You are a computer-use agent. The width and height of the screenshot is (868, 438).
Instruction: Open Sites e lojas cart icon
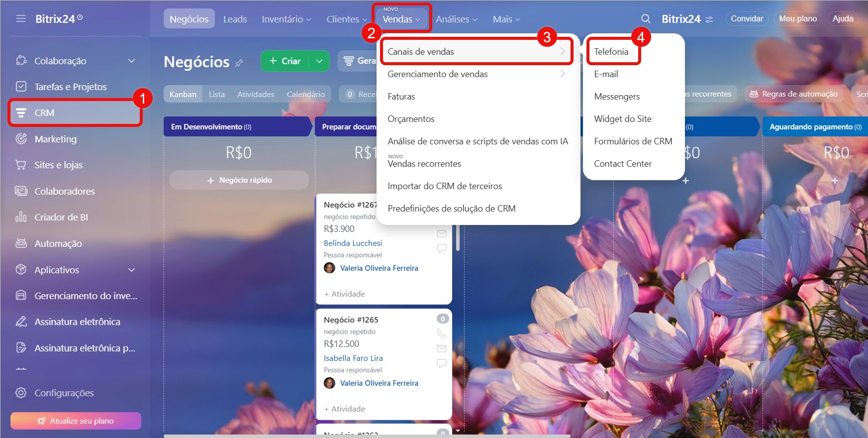point(21,165)
